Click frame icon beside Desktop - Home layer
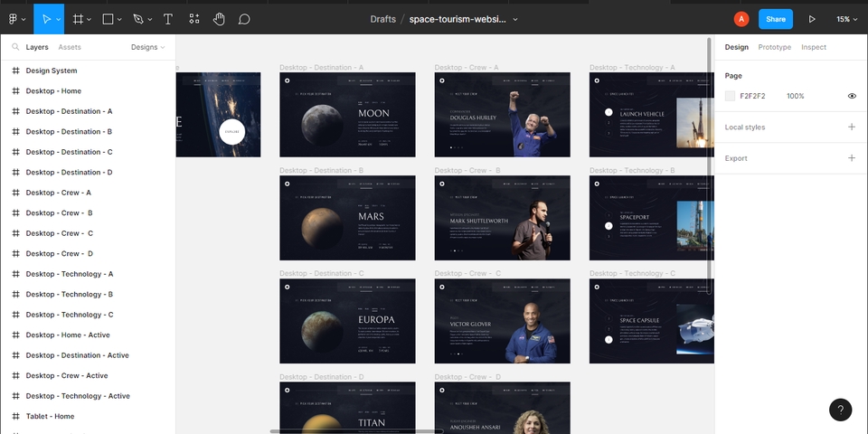 pos(15,90)
